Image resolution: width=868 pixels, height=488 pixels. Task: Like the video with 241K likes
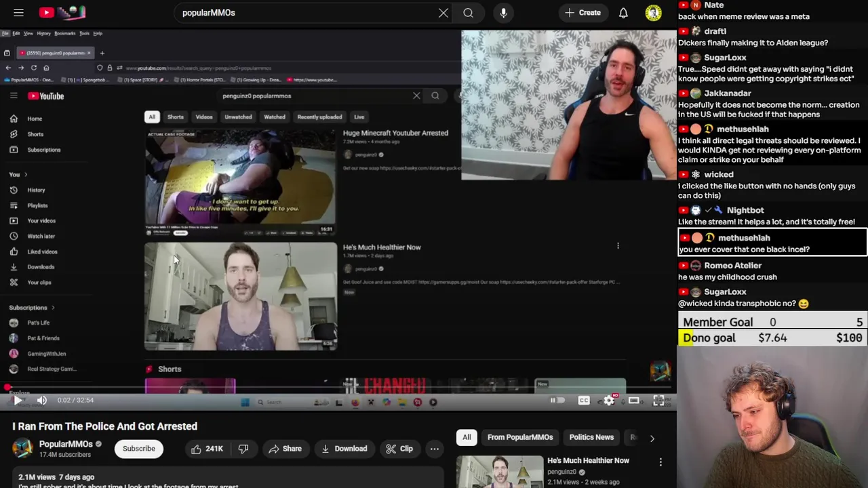[x=208, y=449]
